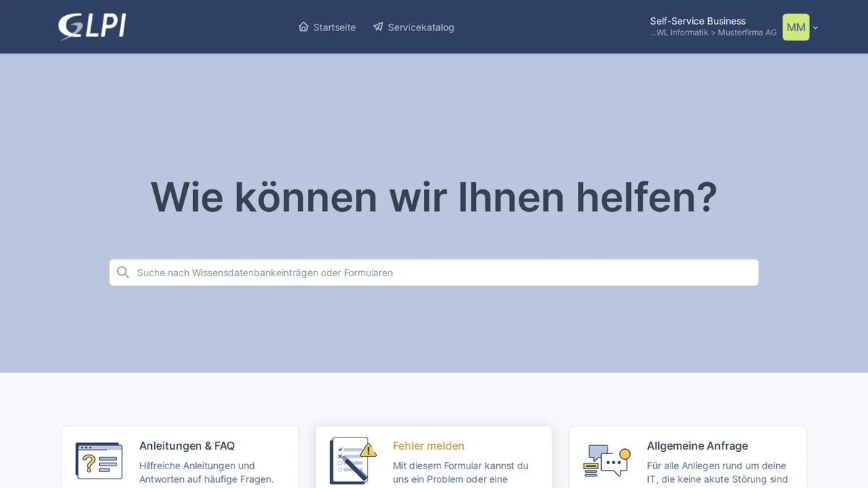Click the GLPI logo

tap(92, 27)
